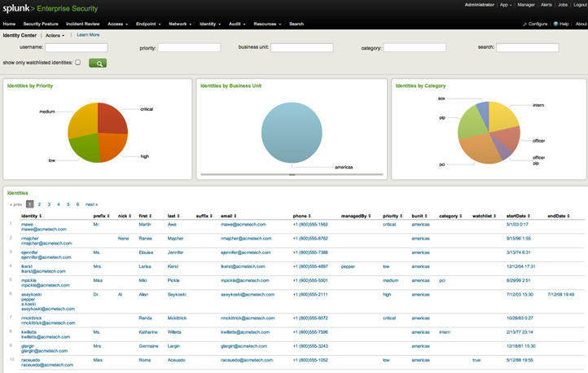Open the App dropdown in top bar
Viewport: 588px width, 373px height.
506,5
